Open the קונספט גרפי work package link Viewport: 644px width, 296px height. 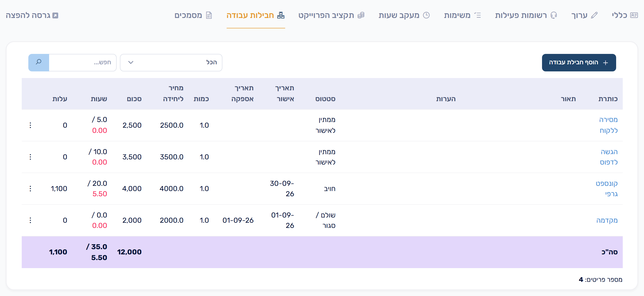[606, 189]
